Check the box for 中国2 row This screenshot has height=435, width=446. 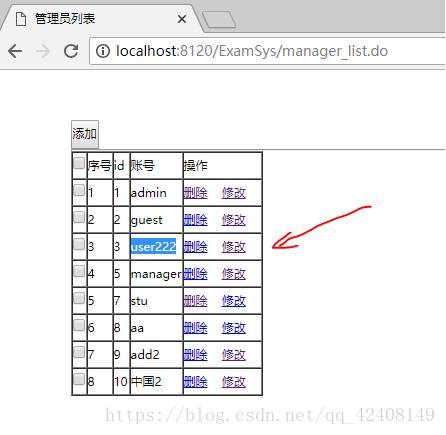click(x=79, y=379)
